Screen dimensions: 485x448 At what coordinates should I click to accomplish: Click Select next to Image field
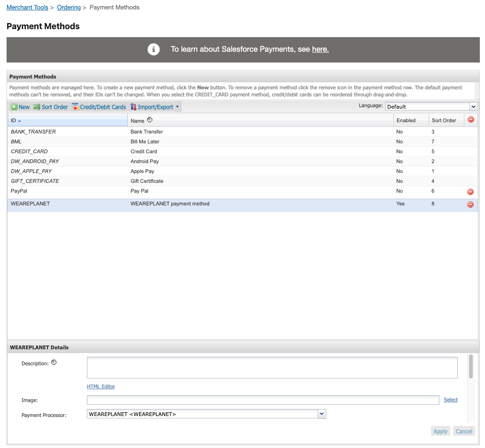[x=451, y=400]
